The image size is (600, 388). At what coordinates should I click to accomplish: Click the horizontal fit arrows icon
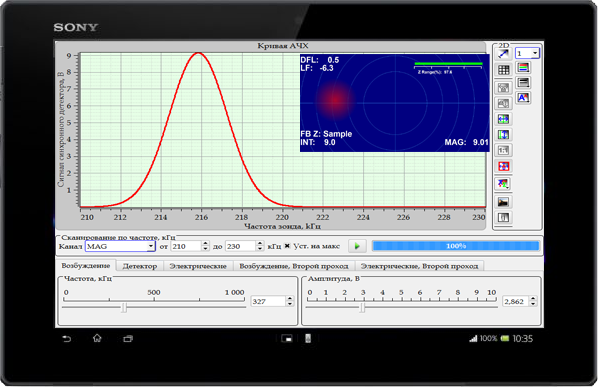coord(504,119)
